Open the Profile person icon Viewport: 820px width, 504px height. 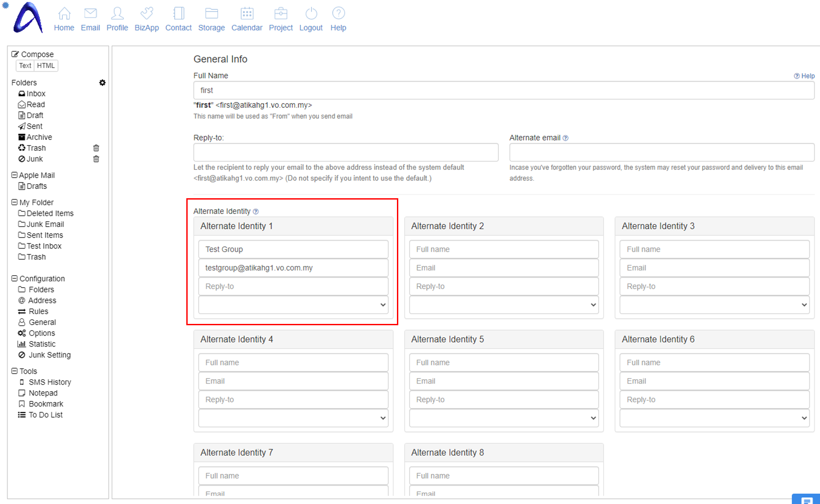tap(117, 13)
